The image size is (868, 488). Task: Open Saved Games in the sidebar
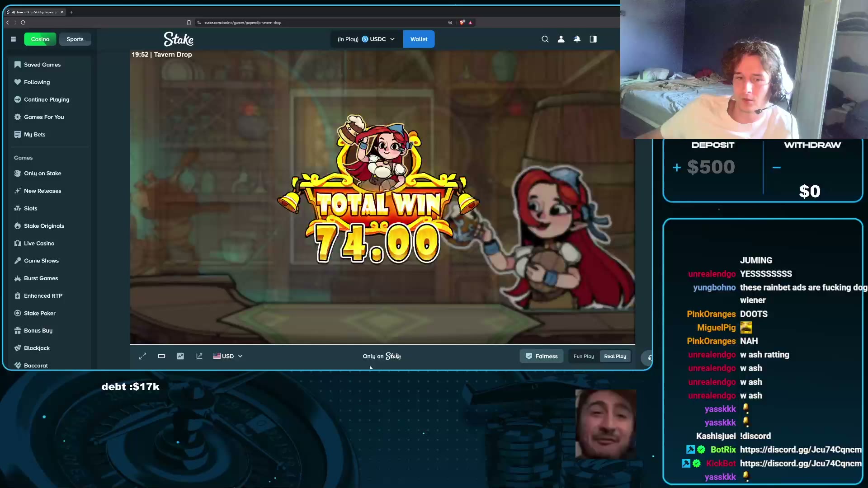coord(50,65)
